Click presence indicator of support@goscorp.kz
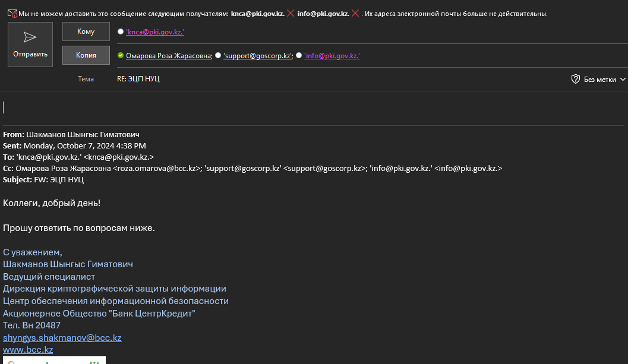Screen dimensions: 628x364 click(218, 56)
